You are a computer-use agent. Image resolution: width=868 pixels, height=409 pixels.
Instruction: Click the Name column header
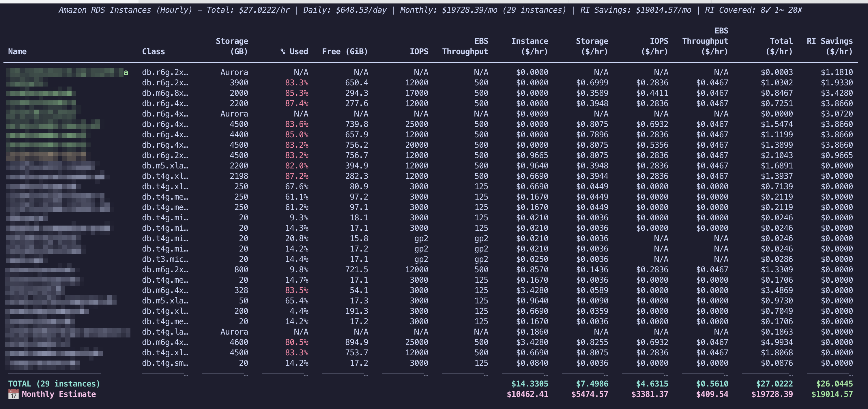pos(17,52)
